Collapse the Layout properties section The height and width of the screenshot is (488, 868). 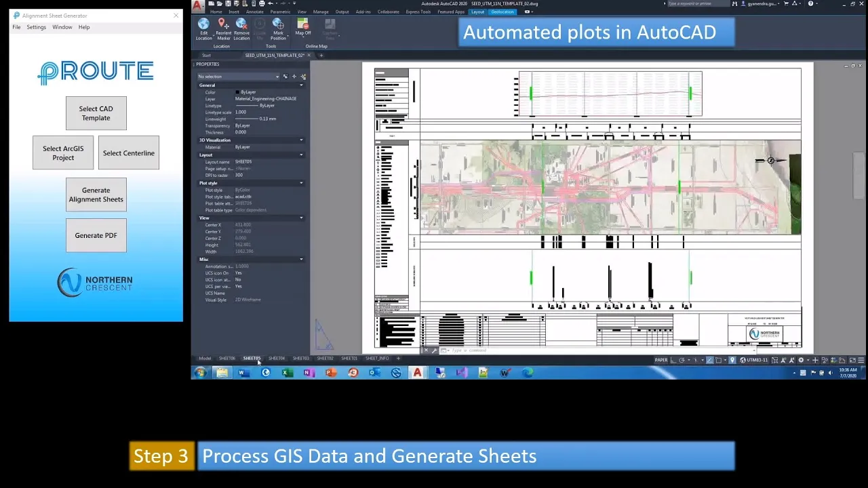pos(301,155)
